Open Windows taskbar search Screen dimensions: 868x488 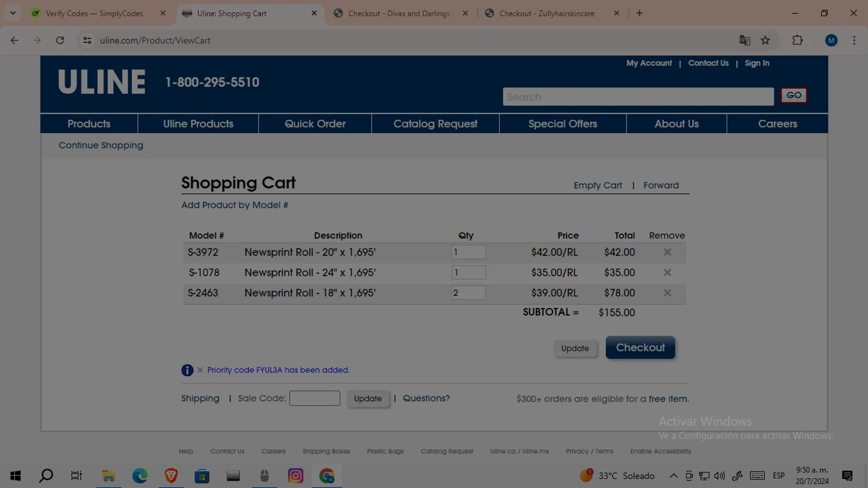(x=46, y=476)
